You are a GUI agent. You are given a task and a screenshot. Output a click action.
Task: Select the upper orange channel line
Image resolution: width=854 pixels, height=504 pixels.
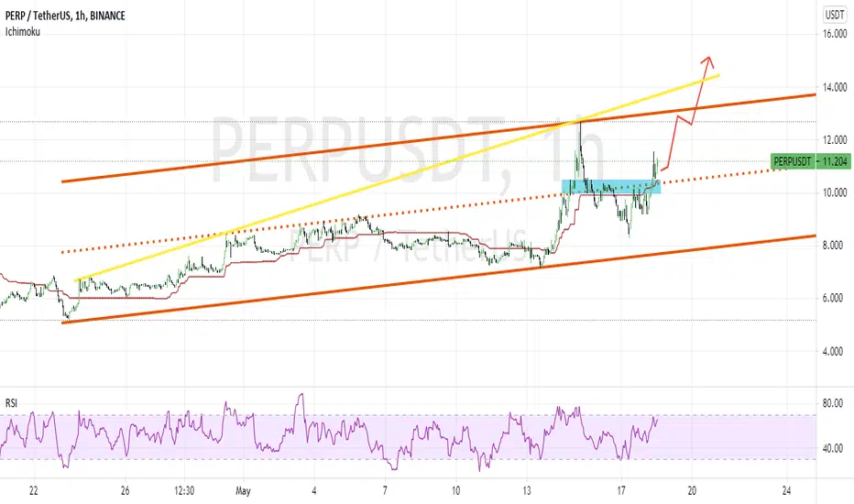point(438,137)
